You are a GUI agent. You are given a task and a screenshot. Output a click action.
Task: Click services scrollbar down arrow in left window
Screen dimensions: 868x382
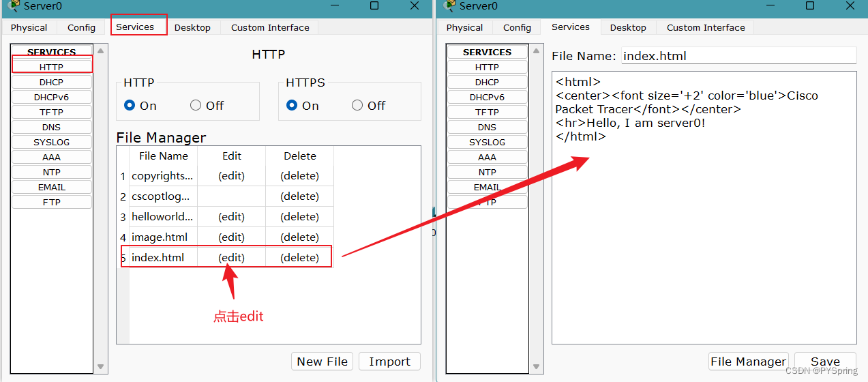(101, 367)
